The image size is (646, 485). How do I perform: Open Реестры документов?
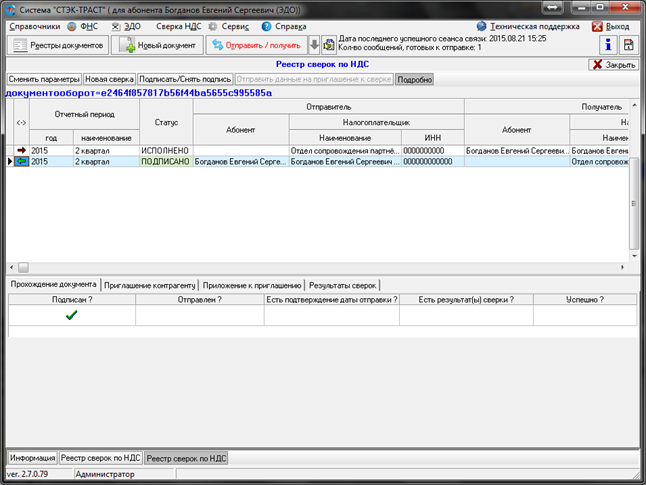(x=58, y=45)
